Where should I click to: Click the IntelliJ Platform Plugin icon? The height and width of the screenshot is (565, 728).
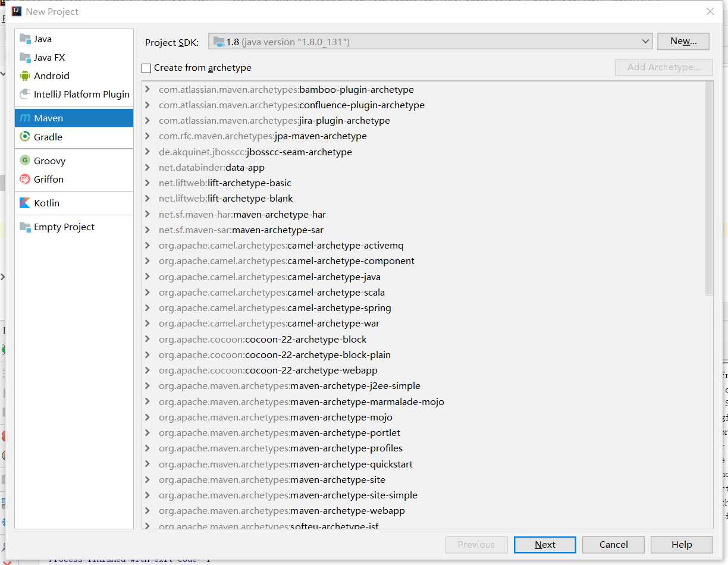coord(25,94)
